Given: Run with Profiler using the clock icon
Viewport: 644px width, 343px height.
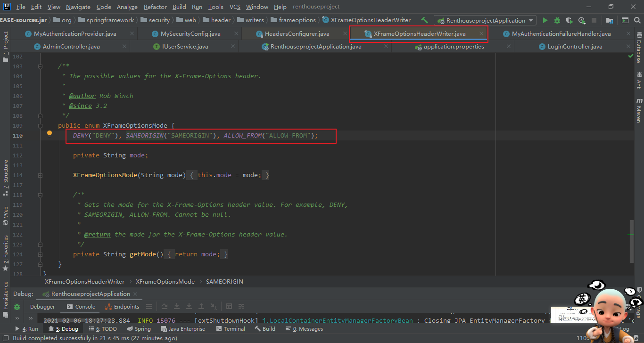Looking at the screenshot, I should point(581,21).
